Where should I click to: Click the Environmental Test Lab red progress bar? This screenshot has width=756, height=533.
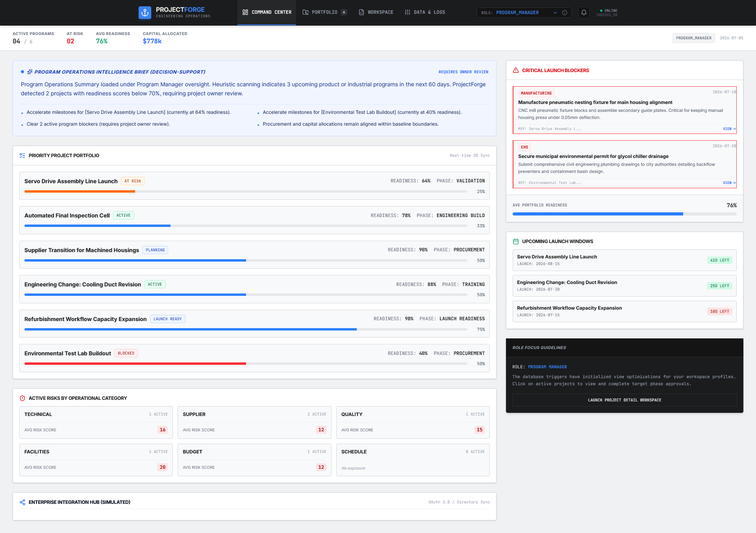coord(246,364)
